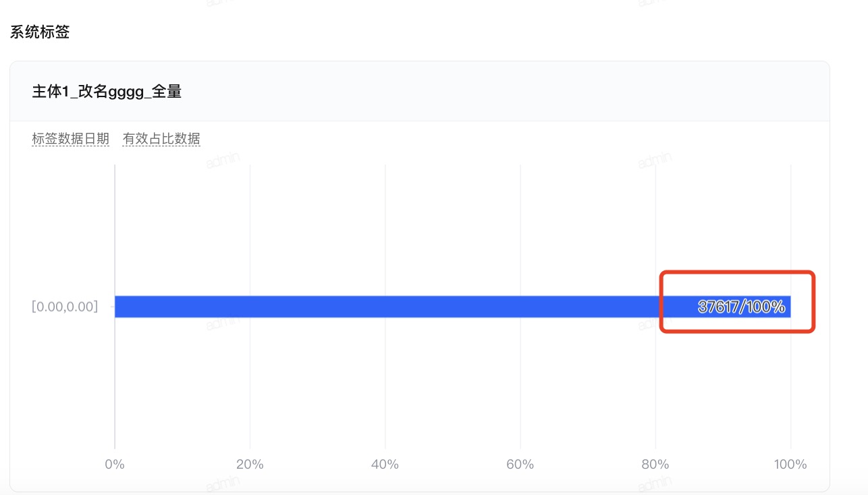Click the 有效占比数据 dashed link
The height and width of the screenshot is (495, 868).
coord(161,139)
